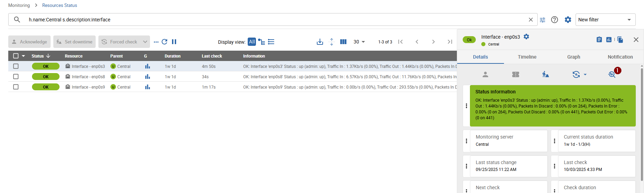Select the checkbox for Interface - enp0s3
The image size is (644, 193).
pyautogui.click(x=16, y=66)
